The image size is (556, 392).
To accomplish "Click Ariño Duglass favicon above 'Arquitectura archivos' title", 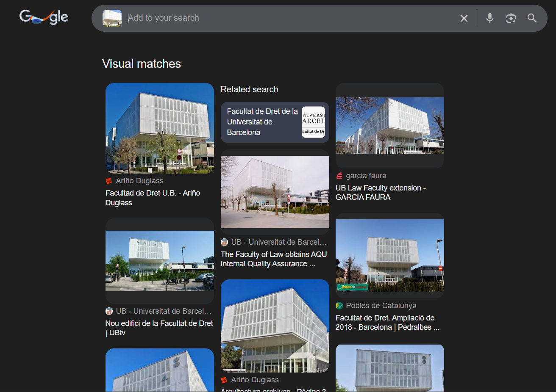I will point(224,380).
